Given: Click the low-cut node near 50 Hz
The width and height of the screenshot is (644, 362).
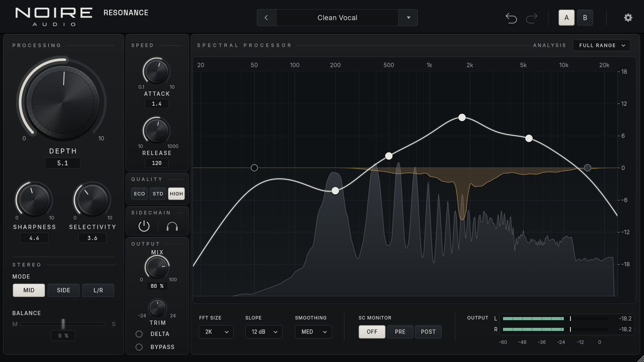Looking at the screenshot, I should tap(254, 168).
